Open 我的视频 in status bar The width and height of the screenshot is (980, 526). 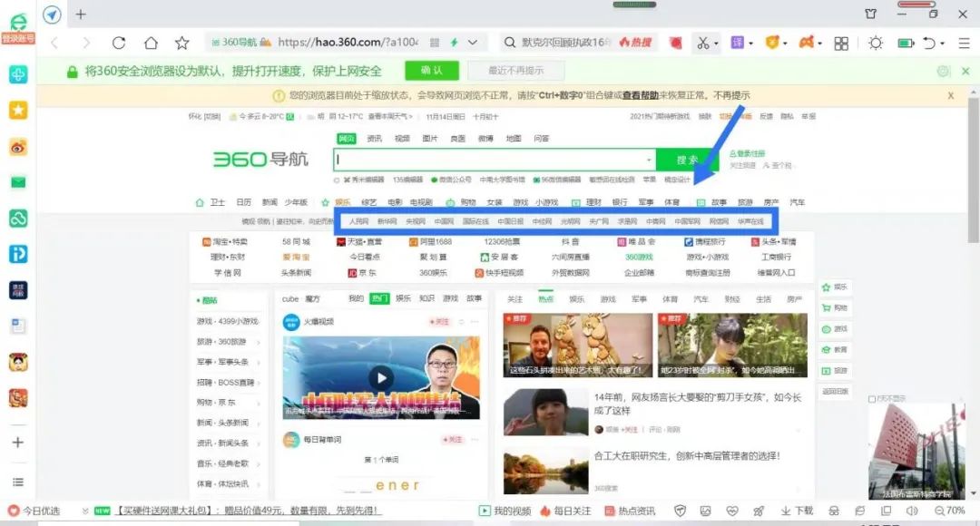point(505,511)
